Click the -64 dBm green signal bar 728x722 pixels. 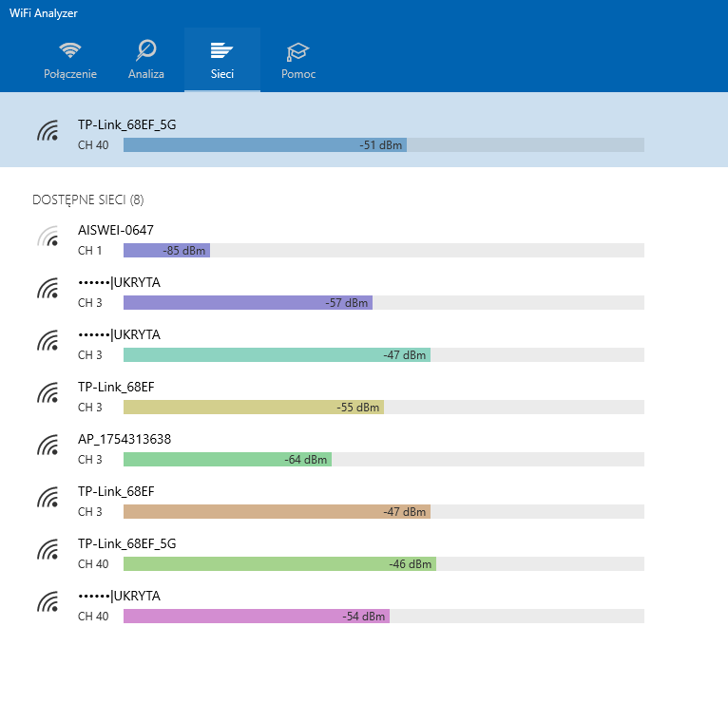pyautogui.click(x=227, y=460)
